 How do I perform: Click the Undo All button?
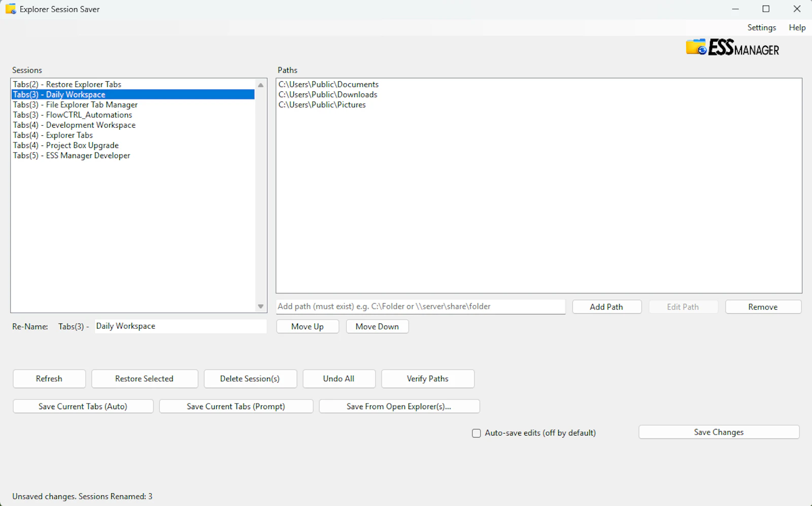pyautogui.click(x=339, y=379)
